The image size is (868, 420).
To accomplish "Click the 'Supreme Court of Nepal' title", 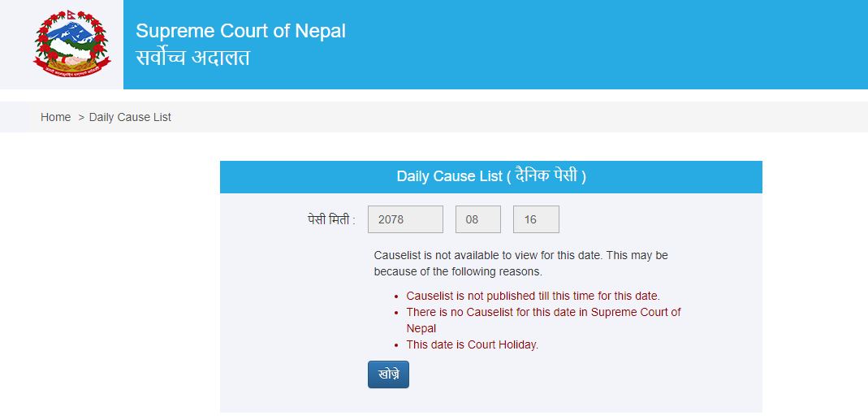I will (240, 31).
